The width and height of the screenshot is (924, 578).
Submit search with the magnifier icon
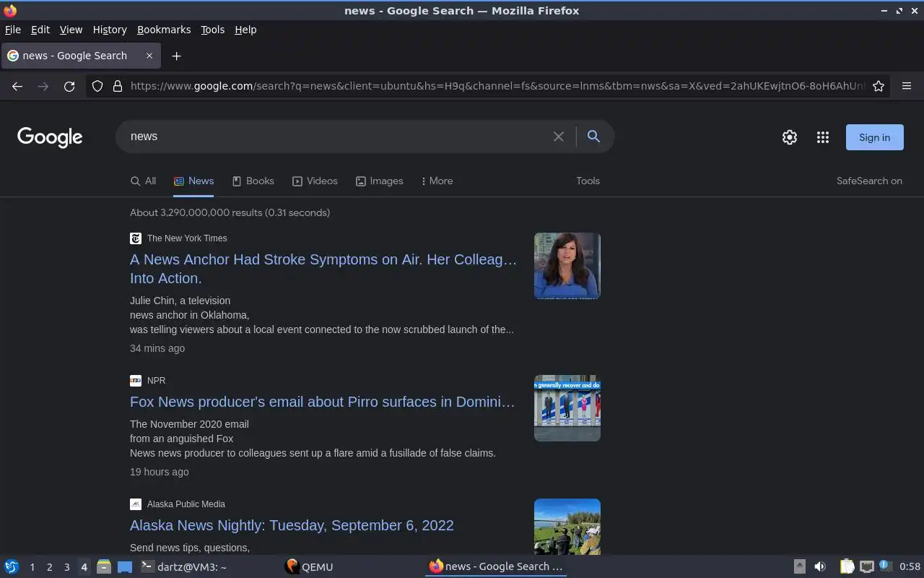(593, 137)
